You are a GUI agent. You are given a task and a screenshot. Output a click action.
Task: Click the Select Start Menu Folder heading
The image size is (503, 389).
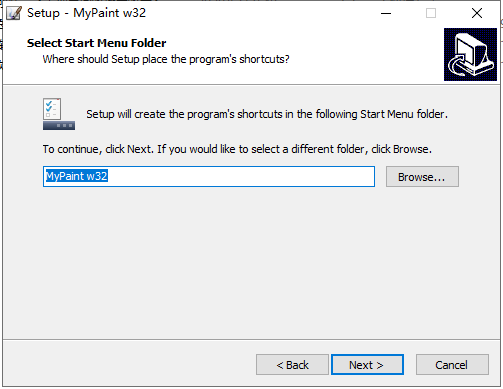[97, 43]
